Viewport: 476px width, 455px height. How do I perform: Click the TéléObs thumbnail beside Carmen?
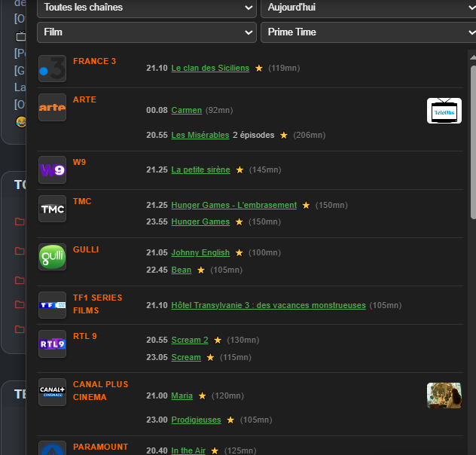444,111
